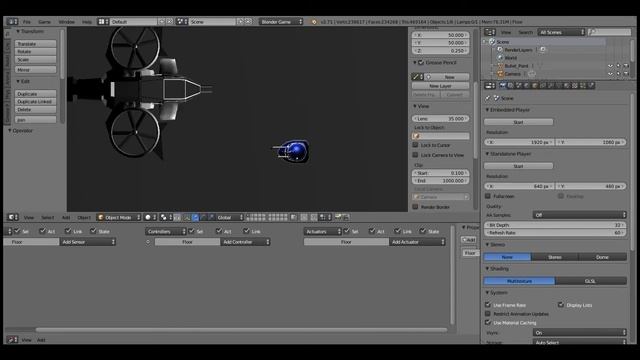Image resolution: width=640 pixels, height=360 pixels.
Task: Click the Translate button
Action: (x=36, y=44)
